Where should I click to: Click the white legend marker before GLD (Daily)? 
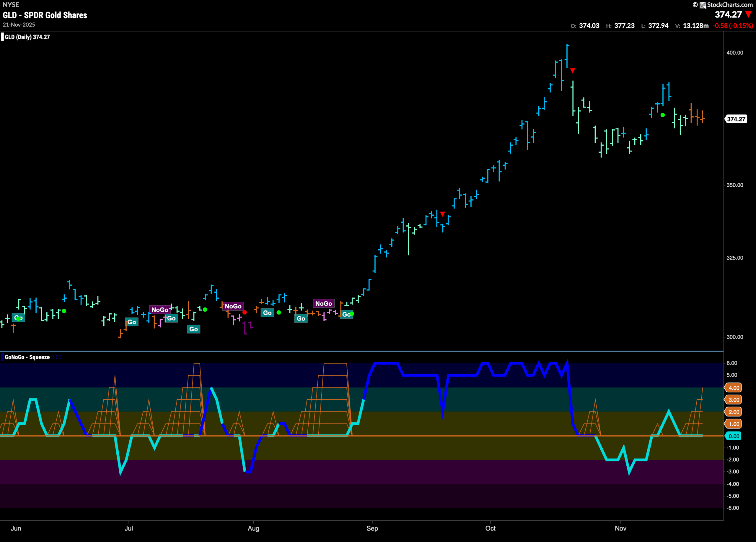pos(2,37)
